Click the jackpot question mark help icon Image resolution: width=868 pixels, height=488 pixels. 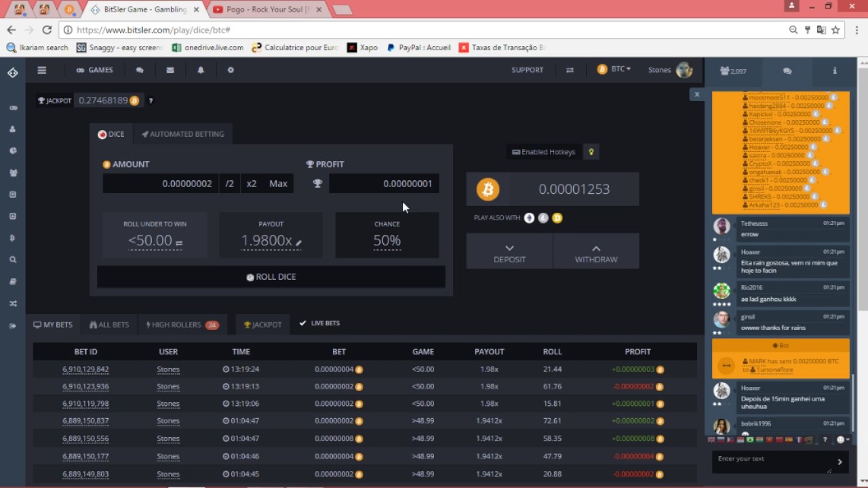coord(151,101)
